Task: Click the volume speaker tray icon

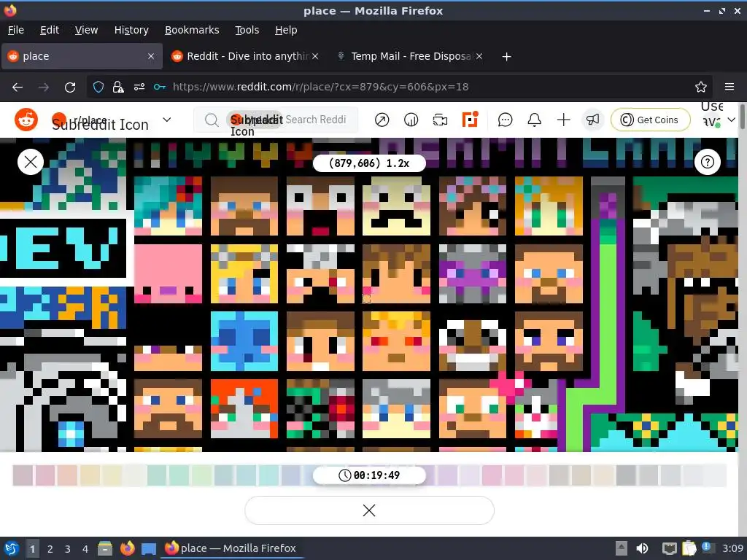Action: point(642,548)
